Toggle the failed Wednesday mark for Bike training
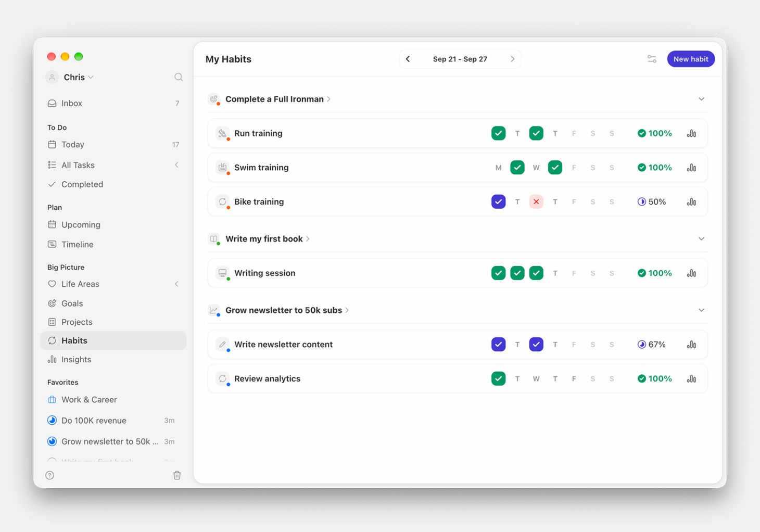Viewport: 760px width, 532px height. click(536, 201)
